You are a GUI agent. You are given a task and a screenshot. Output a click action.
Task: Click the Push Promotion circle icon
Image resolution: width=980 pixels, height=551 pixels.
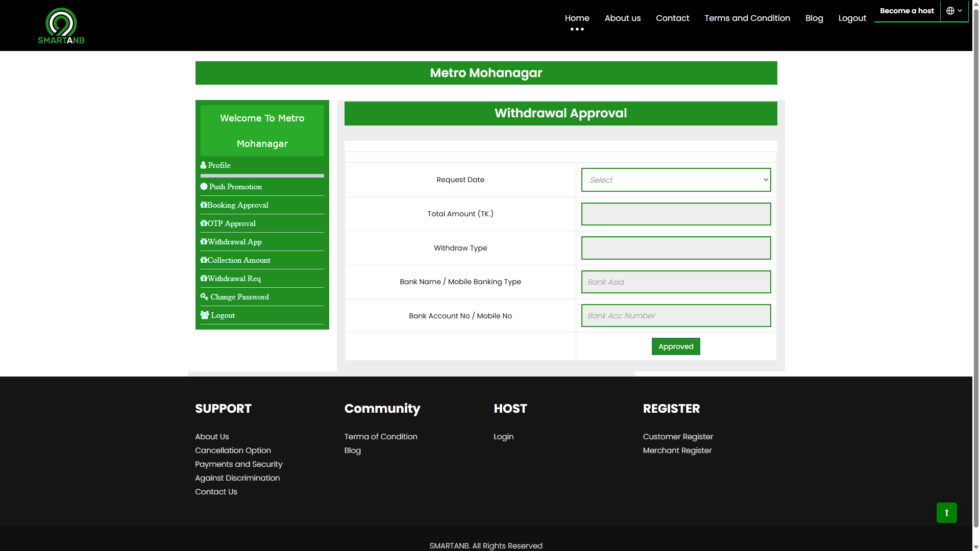click(204, 187)
